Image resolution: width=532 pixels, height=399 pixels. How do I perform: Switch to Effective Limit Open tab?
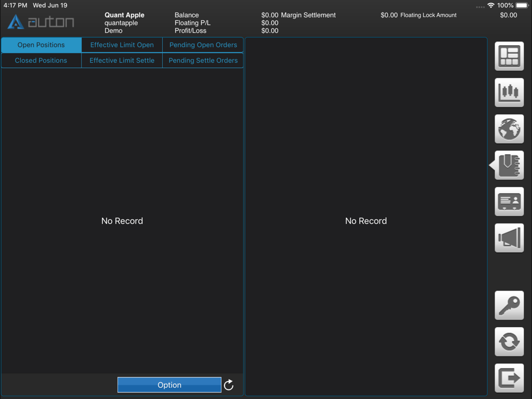(x=122, y=45)
